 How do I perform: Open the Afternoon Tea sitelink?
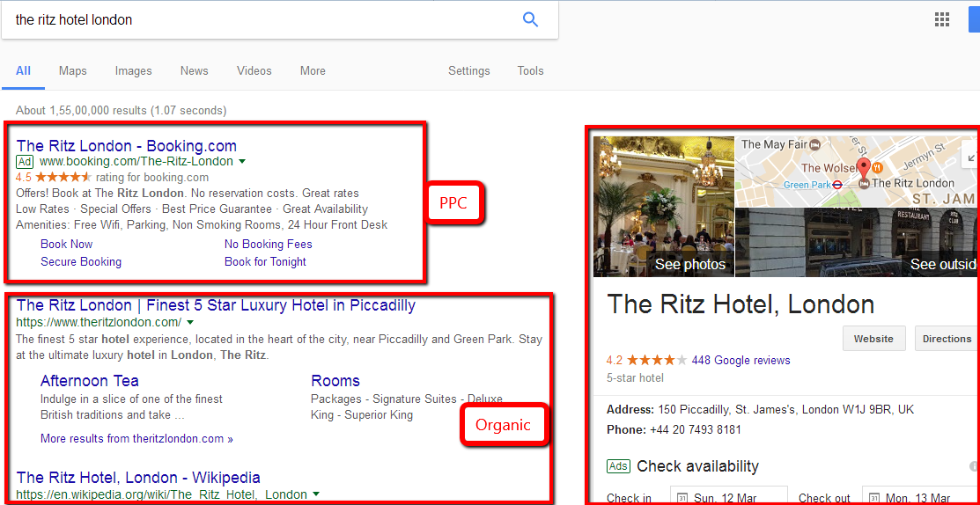[x=90, y=381]
